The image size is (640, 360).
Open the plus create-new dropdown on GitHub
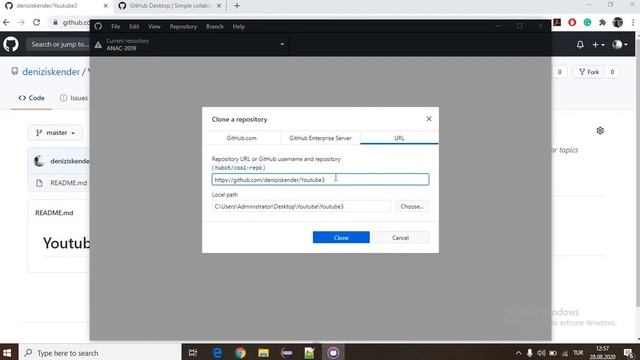[x=598, y=44]
